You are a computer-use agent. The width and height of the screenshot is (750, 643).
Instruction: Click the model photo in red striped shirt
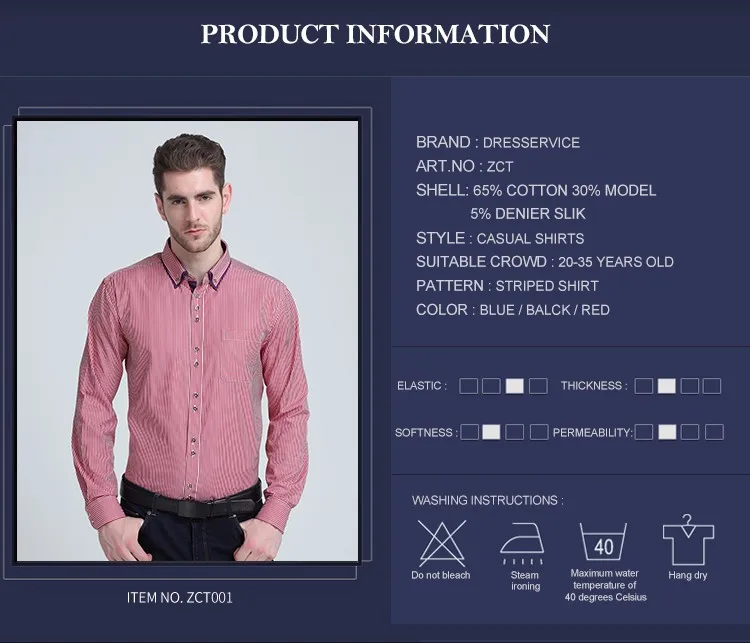(x=188, y=341)
